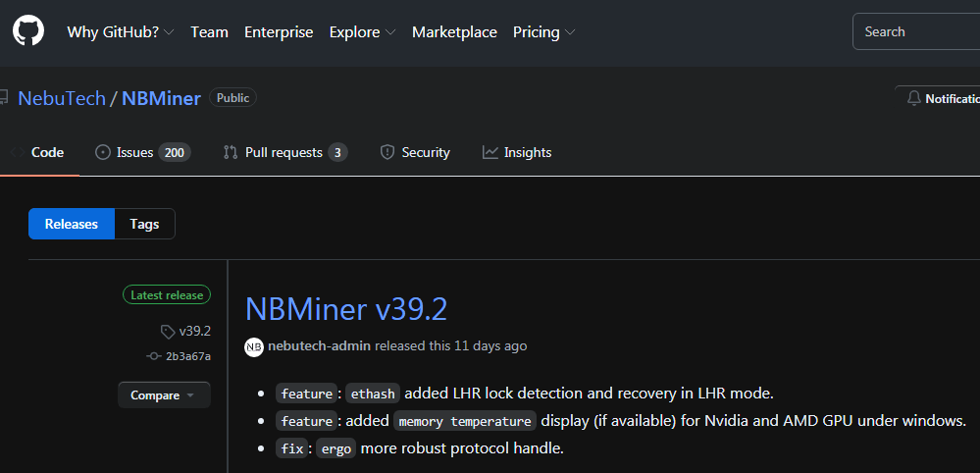Viewport: 980px width, 473px height.
Task: Click the nebutech-admin avatar icon
Action: tap(254, 346)
